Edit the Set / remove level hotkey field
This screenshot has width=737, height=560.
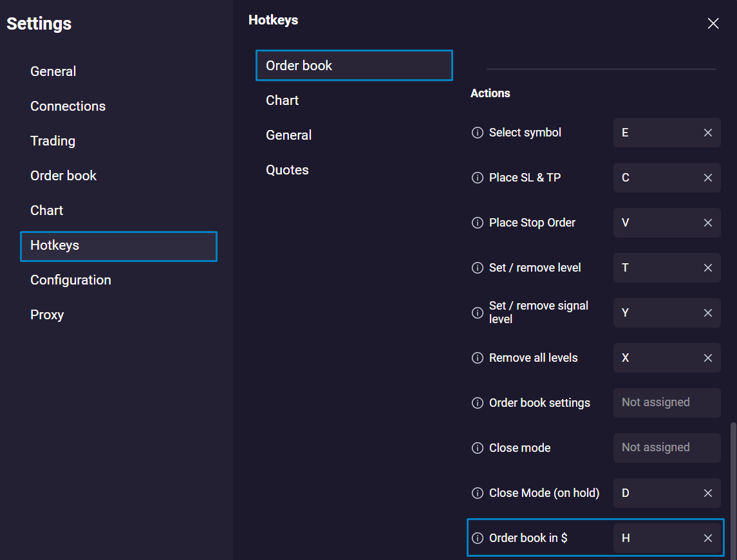coord(666,268)
